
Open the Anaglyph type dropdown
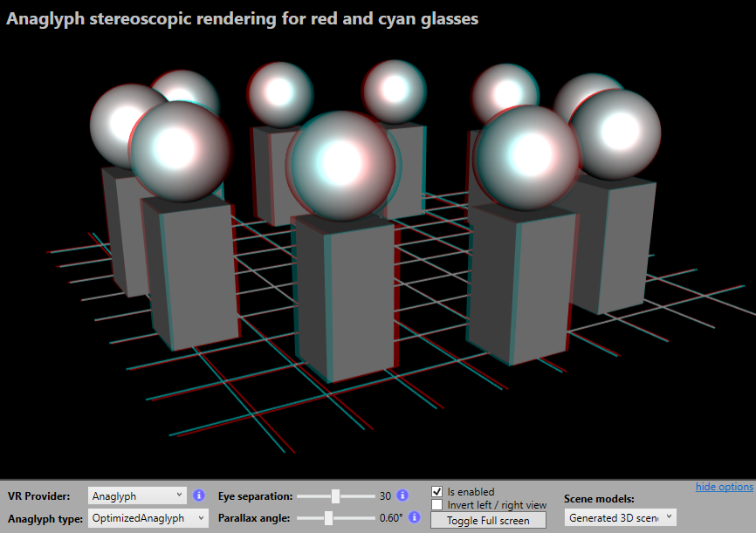[x=148, y=518]
